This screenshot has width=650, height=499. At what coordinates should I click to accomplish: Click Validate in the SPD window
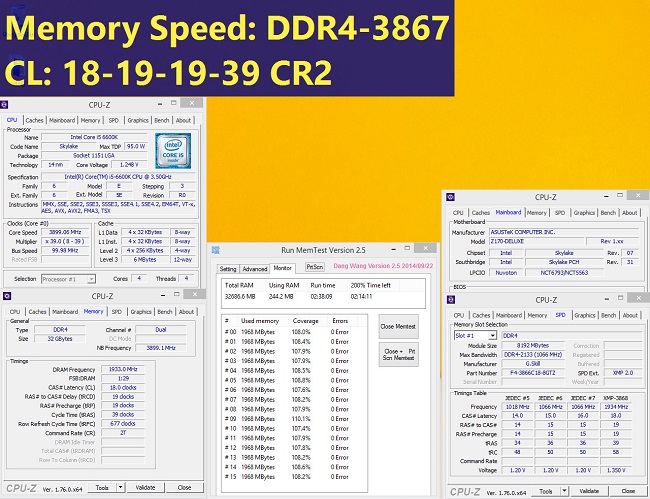point(589,491)
